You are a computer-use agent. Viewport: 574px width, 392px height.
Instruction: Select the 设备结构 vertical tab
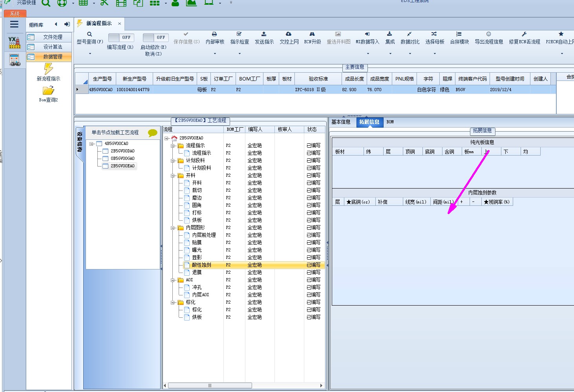point(80,141)
